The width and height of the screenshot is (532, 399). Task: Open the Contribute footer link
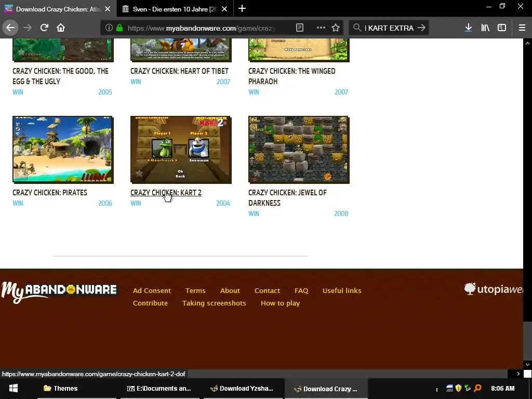coord(150,303)
